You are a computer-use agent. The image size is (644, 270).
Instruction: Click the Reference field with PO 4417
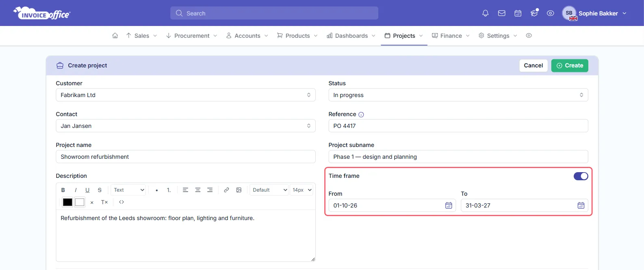coord(458,126)
